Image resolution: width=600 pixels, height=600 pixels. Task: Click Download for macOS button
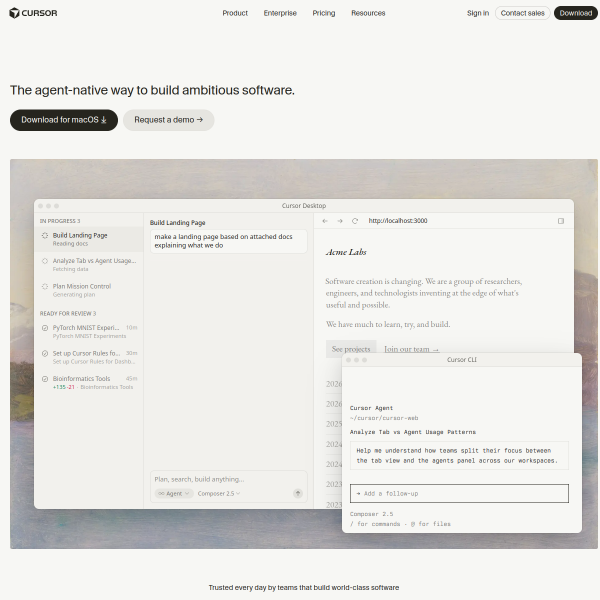point(64,120)
